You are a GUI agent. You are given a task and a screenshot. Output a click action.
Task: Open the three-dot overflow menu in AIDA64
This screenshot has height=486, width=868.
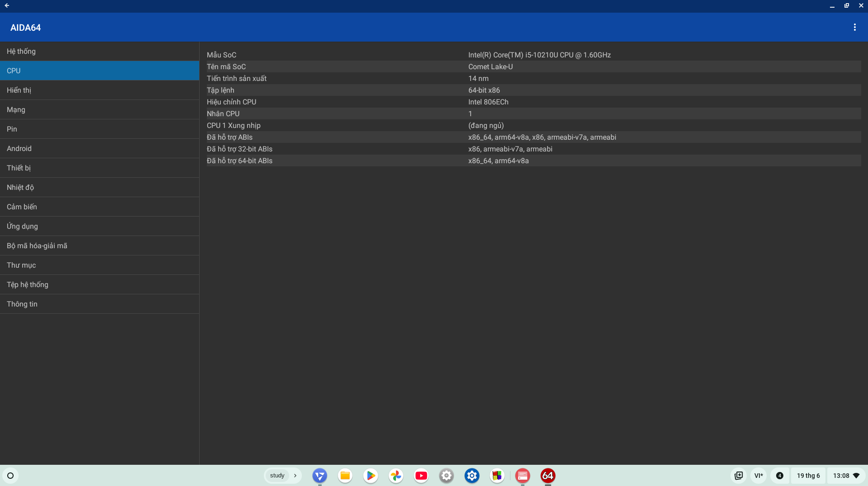tap(854, 28)
